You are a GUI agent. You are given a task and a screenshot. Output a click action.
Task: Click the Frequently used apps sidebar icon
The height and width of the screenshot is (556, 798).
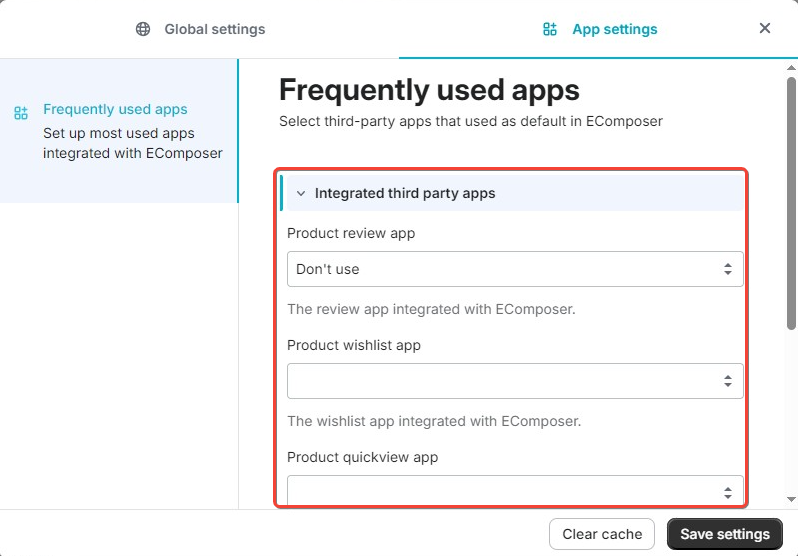[21, 113]
